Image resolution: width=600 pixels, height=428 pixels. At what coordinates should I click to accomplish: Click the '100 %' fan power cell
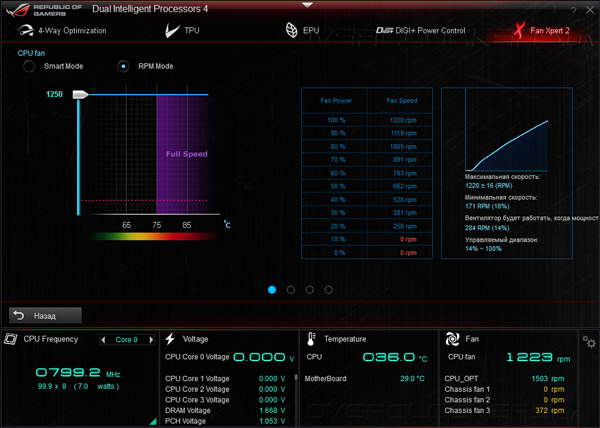[336, 120]
